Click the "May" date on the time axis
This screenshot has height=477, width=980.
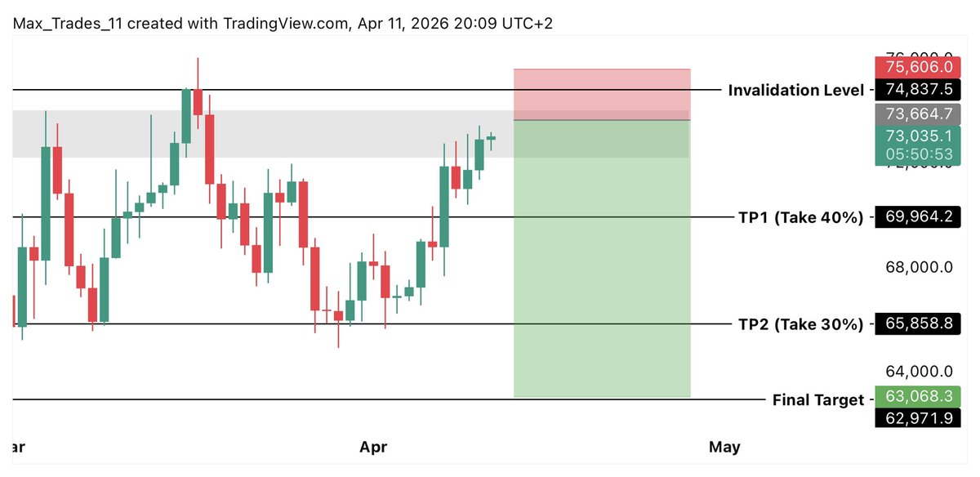click(x=724, y=447)
